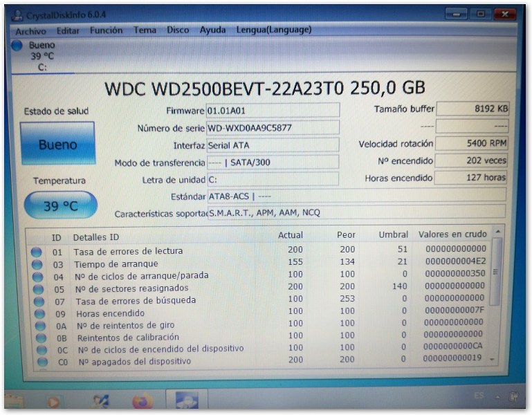The height and width of the screenshot is (415, 532).
Task: Click the Umbral value 140
Action: (400, 286)
